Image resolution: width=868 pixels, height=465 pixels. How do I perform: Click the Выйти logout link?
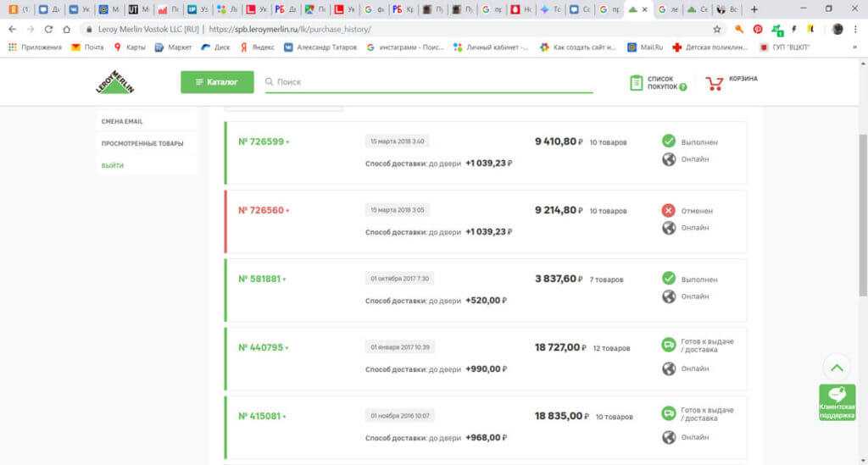pos(113,165)
